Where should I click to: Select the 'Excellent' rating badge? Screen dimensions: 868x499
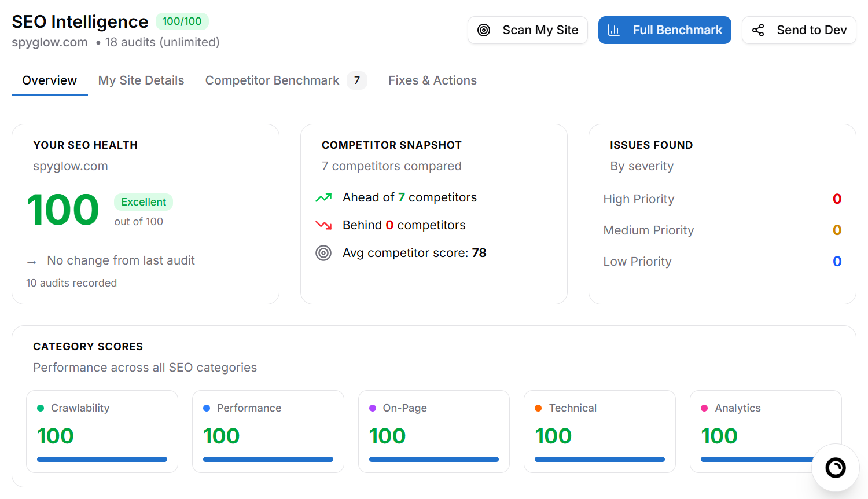[144, 202]
